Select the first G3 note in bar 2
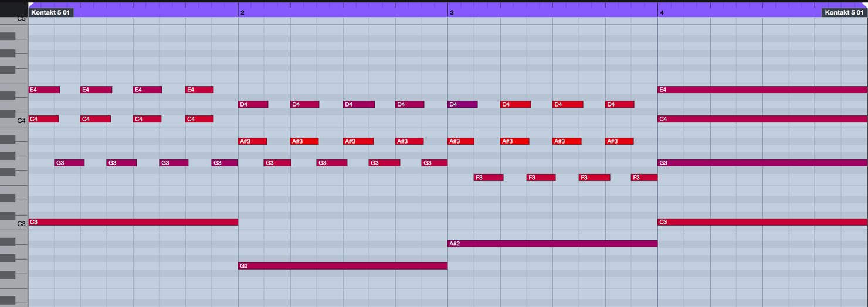The image size is (868, 307). tap(277, 163)
